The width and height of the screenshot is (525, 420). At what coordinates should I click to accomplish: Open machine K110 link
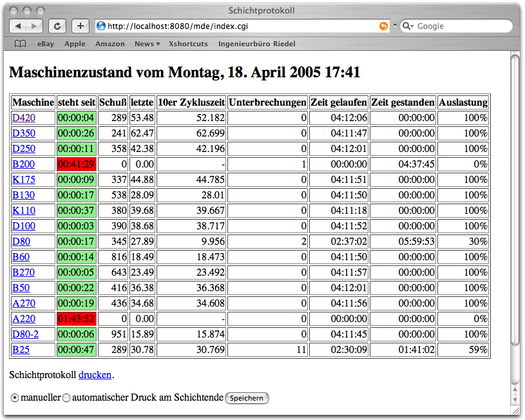coord(24,211)
